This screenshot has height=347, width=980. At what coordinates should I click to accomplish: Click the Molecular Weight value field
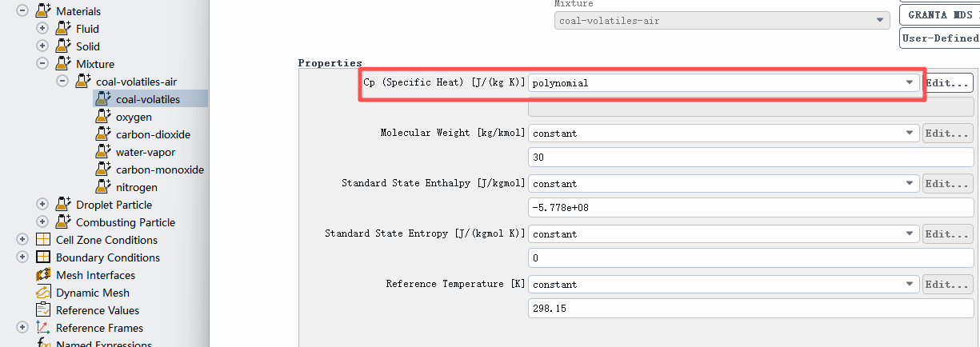pos(751,158)
